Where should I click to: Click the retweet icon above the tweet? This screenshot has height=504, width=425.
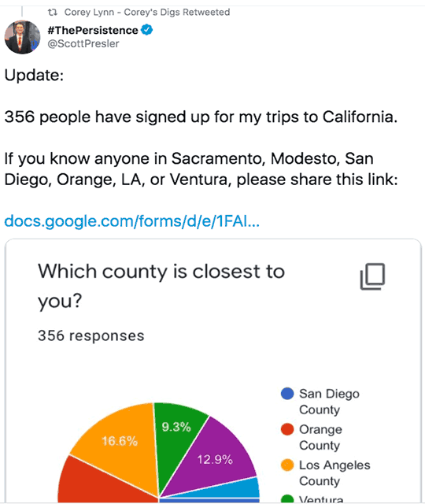click(x=53, y=13)
